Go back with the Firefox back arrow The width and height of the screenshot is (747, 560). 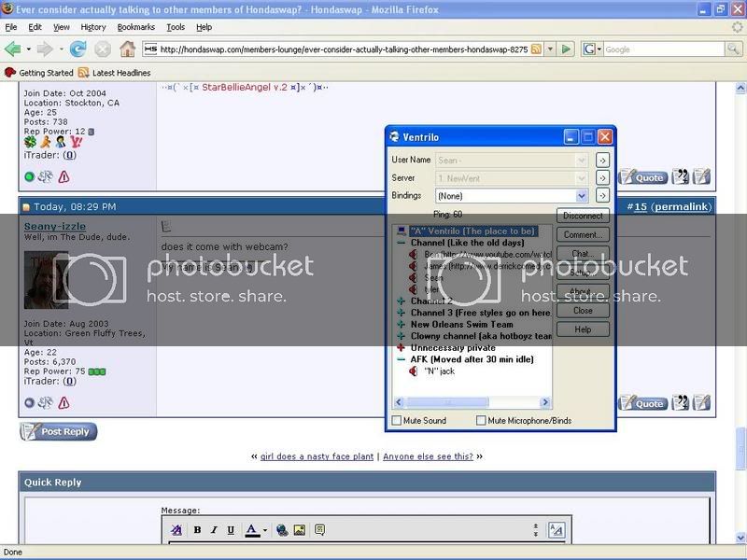12,49
